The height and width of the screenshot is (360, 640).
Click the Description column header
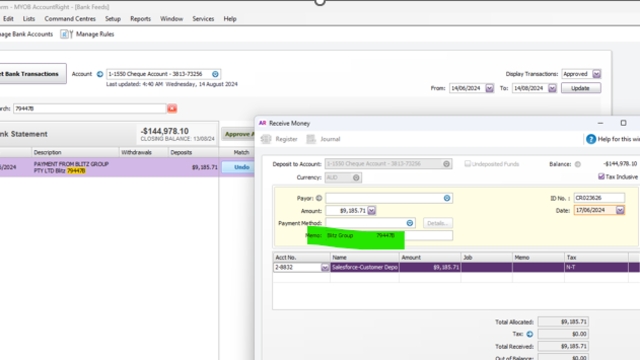tap(75, 152)
